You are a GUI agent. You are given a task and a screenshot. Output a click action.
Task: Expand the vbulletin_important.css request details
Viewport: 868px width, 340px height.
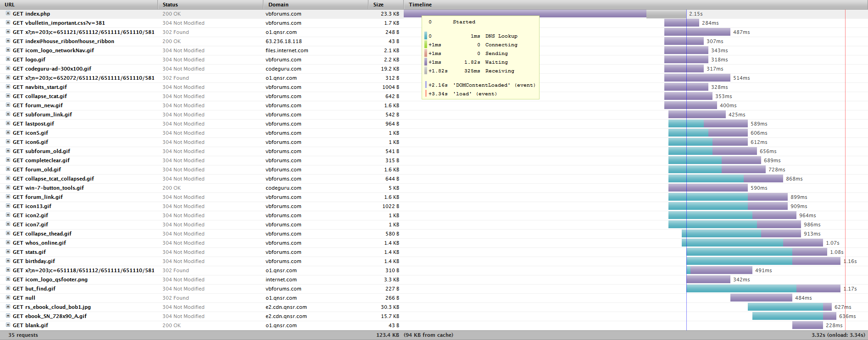click(x=8, y=22)
